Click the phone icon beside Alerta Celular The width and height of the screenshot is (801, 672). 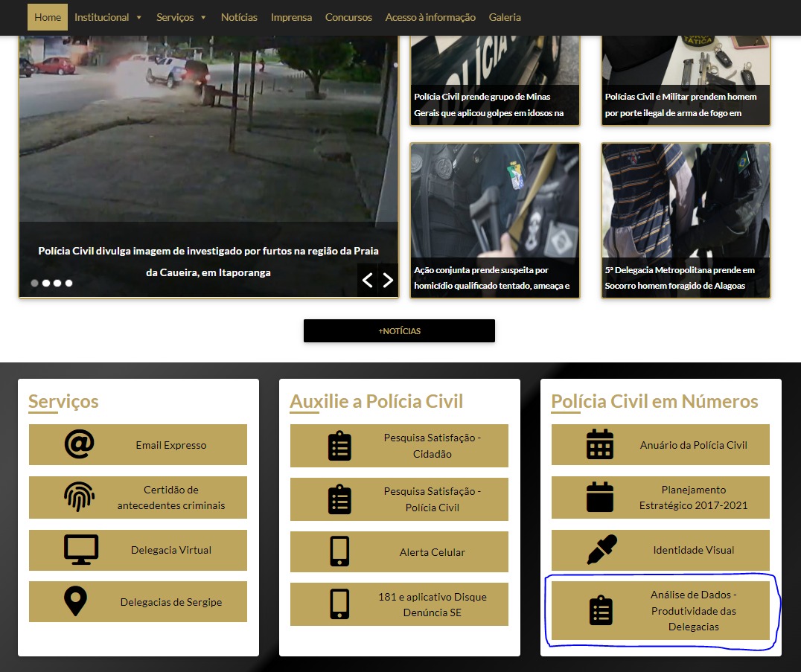[339, 551]
